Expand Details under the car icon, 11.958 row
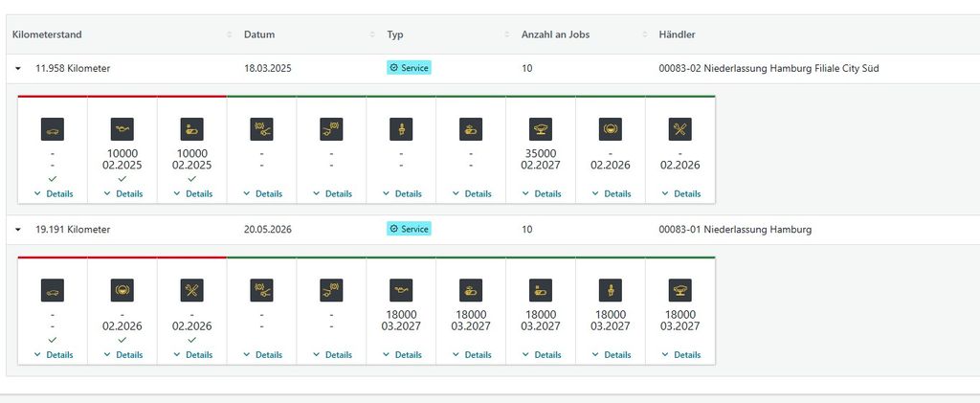 (x=54, y=193)
